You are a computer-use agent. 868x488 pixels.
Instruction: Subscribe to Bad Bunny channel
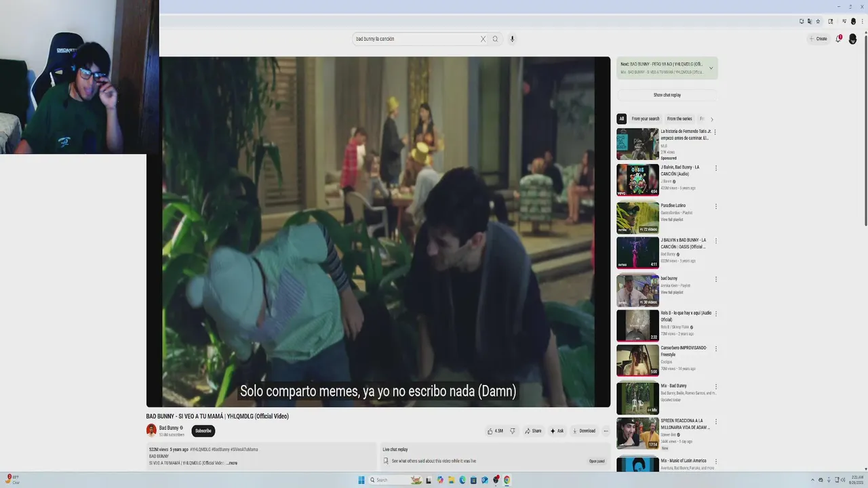click(x=203, y=430)
